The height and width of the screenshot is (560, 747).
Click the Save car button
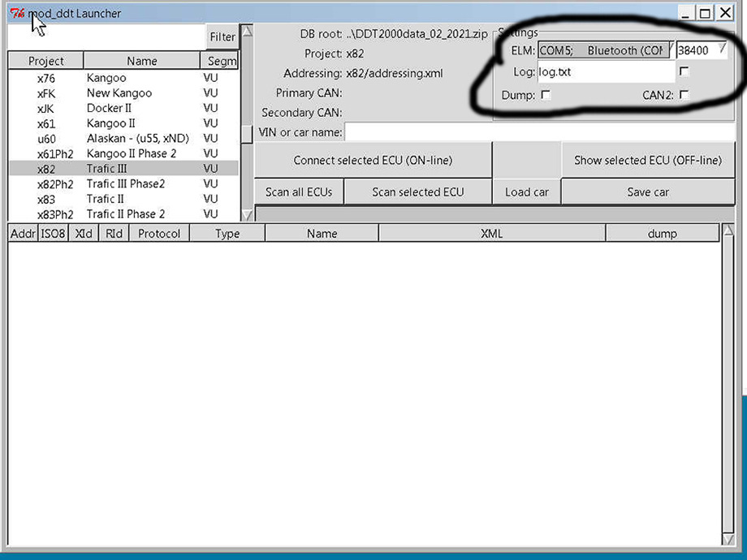pyautogui.click(x=647, y=192)
